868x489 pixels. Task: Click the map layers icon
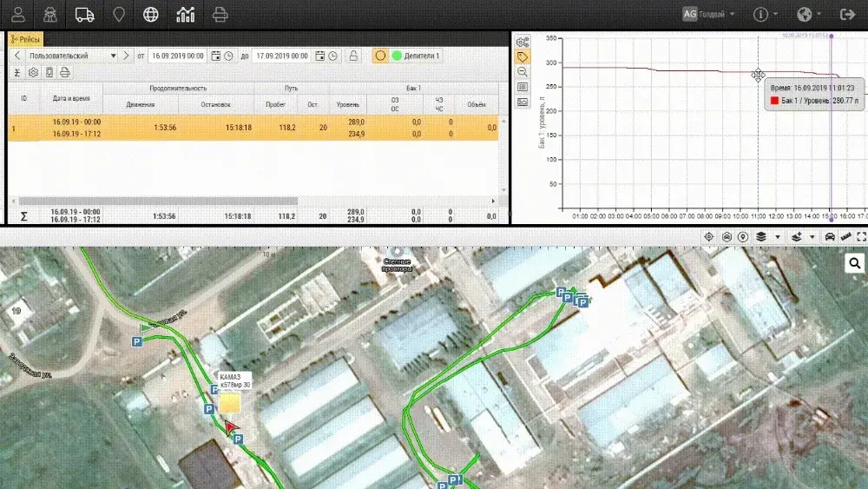(761, 237)
